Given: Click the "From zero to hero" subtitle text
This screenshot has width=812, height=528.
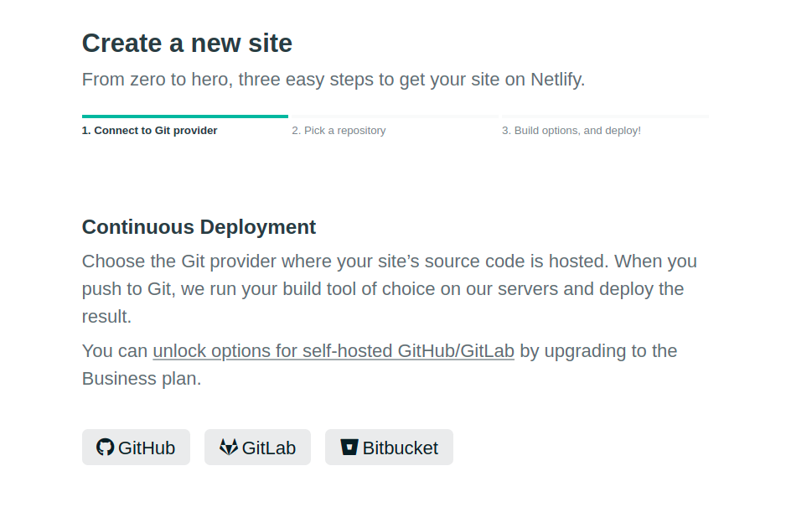Looking at the screenshot, I should (x=333, y=80).
